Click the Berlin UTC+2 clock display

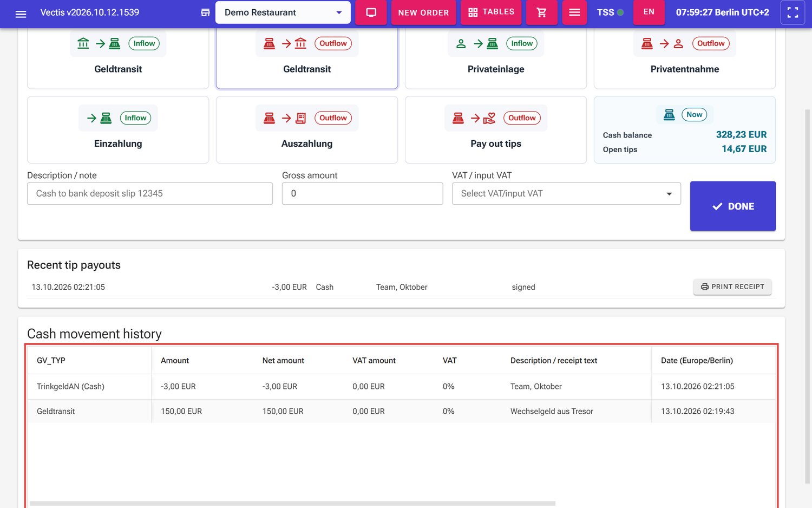click(x=722, y=12)
